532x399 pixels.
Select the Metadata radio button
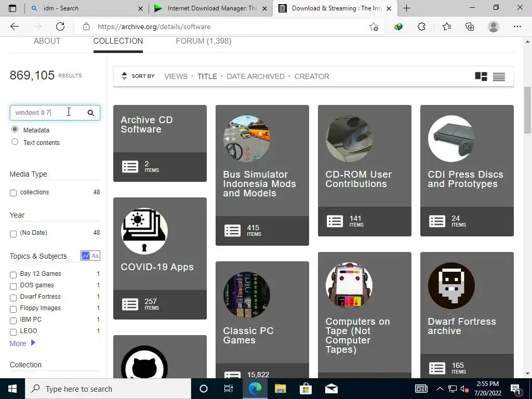pyautogui.click(x=15, y=129)
